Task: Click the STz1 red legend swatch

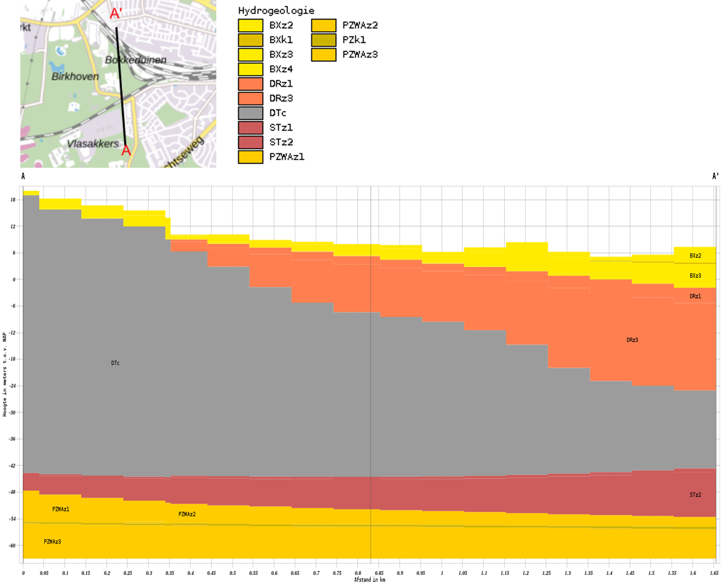Action: point(251,127)
